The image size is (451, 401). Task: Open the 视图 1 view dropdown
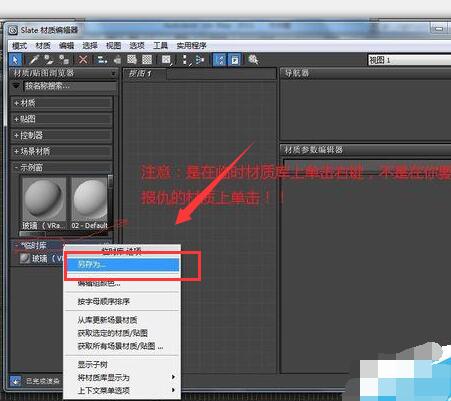409,60
